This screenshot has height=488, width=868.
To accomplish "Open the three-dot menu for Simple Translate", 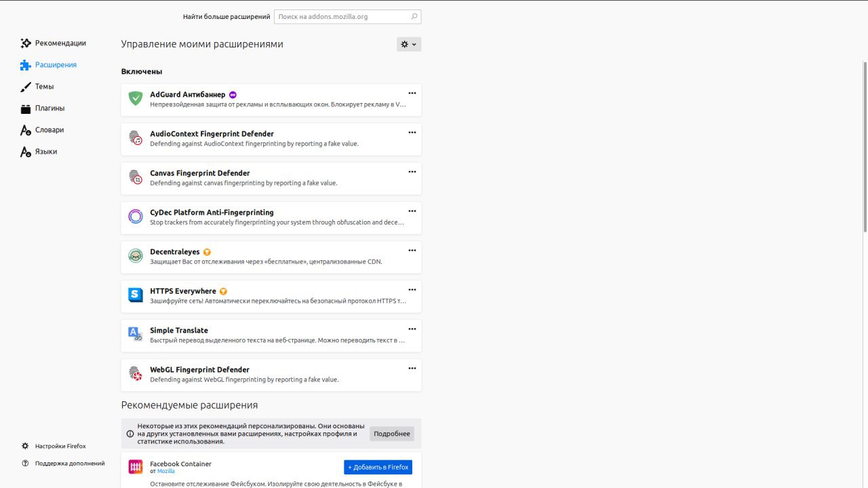I will click(x=412, y=329).
